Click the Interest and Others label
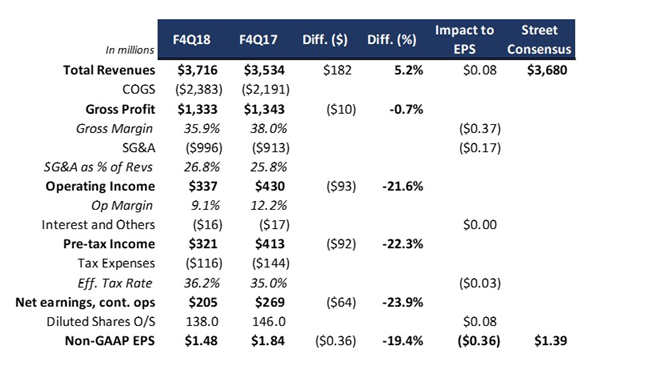 point(98,224)
